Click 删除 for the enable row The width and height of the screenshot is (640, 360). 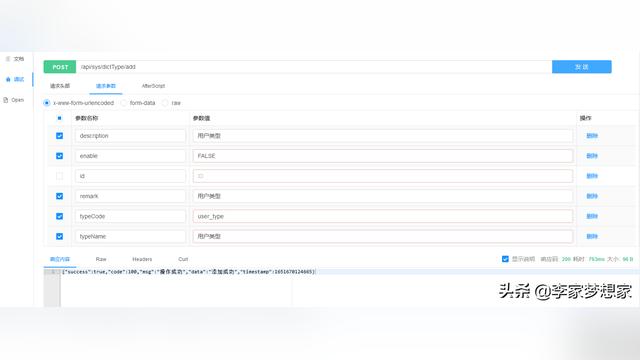tap(592, 156)
